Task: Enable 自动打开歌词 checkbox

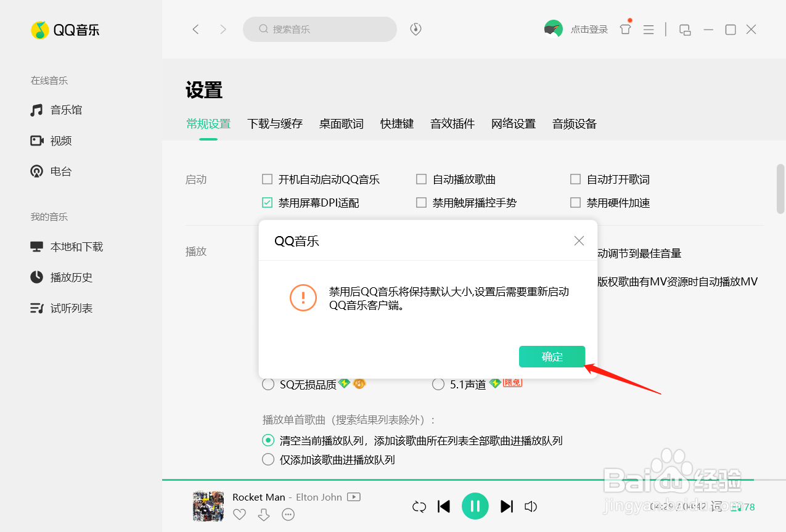Action: click(575, 179)
